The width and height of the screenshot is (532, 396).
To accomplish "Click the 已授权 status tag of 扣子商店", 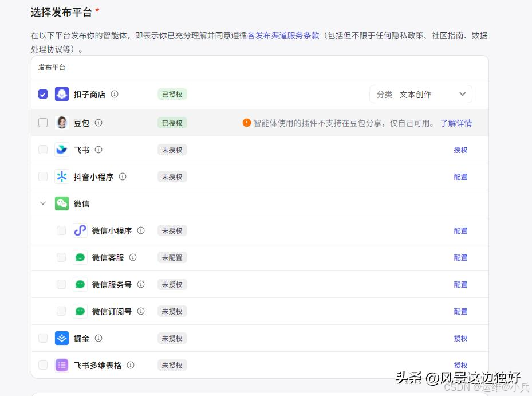I will tap(172, 93).
